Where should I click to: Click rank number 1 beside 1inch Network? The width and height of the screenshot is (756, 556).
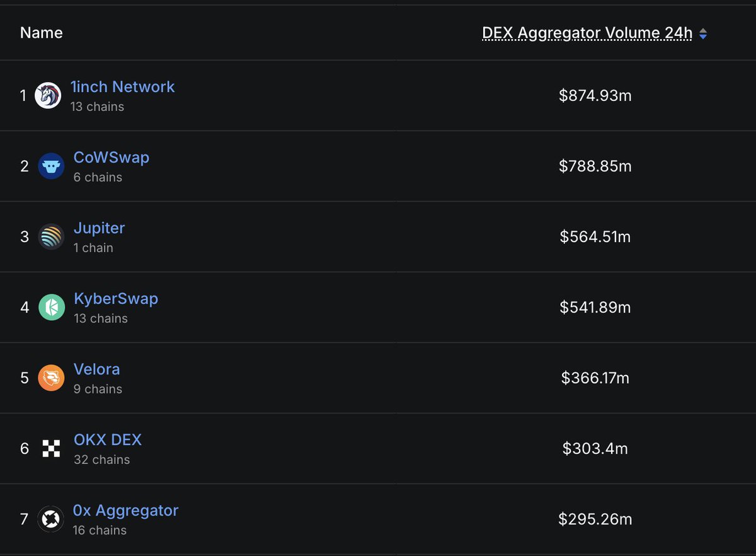coord(23,96)
